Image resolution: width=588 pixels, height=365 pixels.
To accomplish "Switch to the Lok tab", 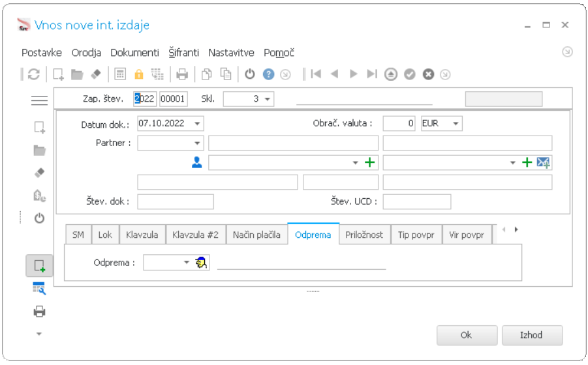I will (x=105, y=235).
